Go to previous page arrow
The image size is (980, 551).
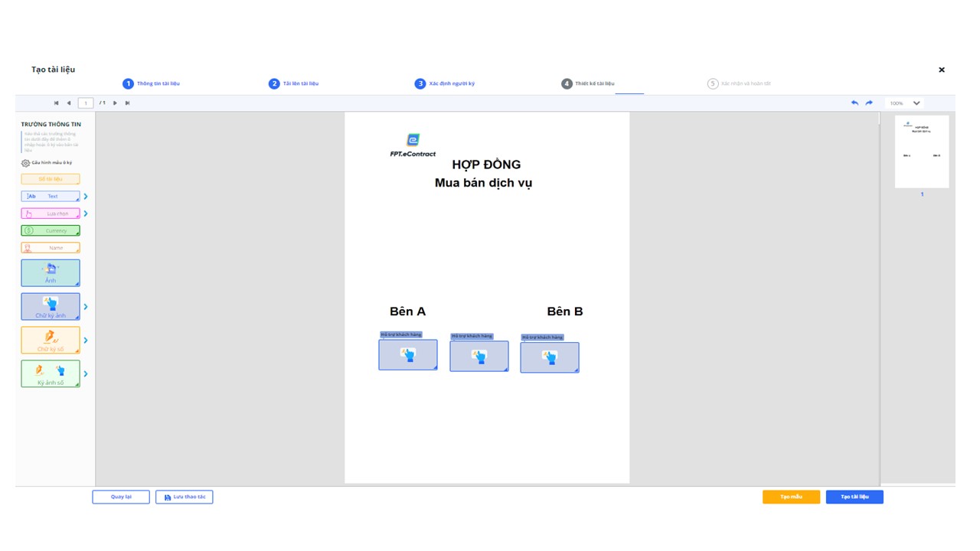click(x=69, y=103)
